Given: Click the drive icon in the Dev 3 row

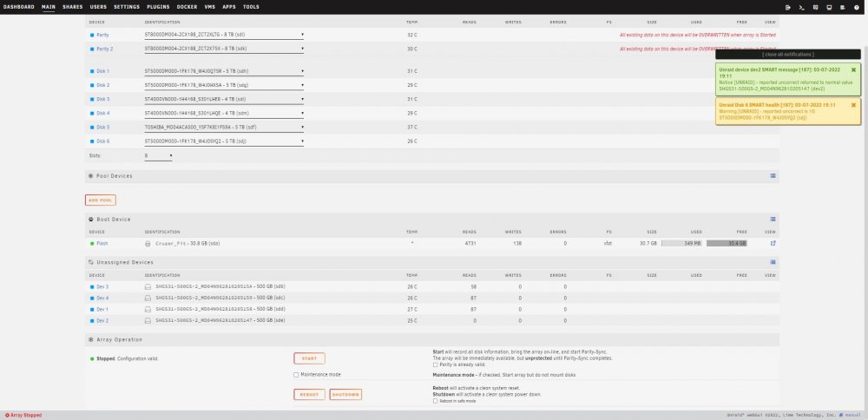Looking at the screenshot, I should [148, 286].
